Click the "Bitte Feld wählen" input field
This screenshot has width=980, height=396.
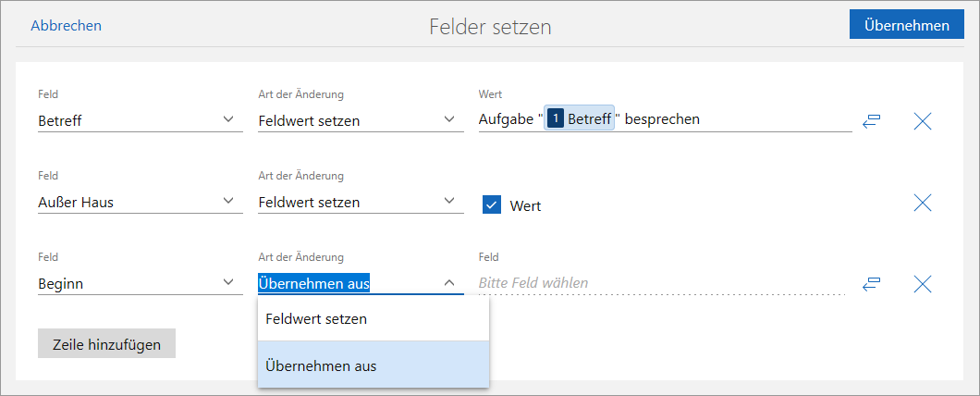click(661, 283)
